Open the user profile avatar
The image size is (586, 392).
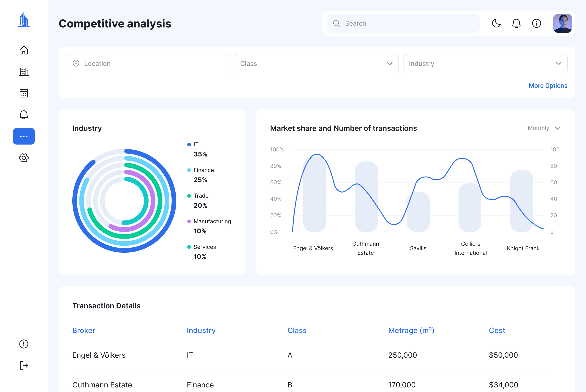click(562, 23)
